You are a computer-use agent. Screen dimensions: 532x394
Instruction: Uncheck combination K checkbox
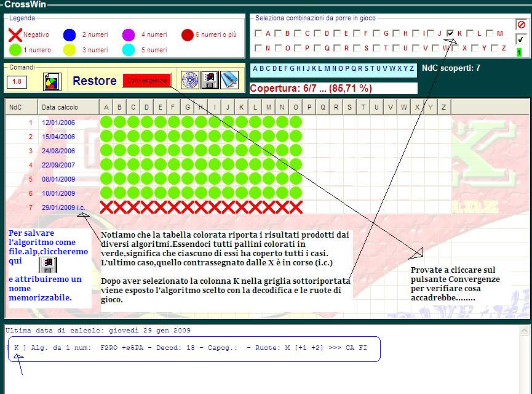click(x=450, y=33)
